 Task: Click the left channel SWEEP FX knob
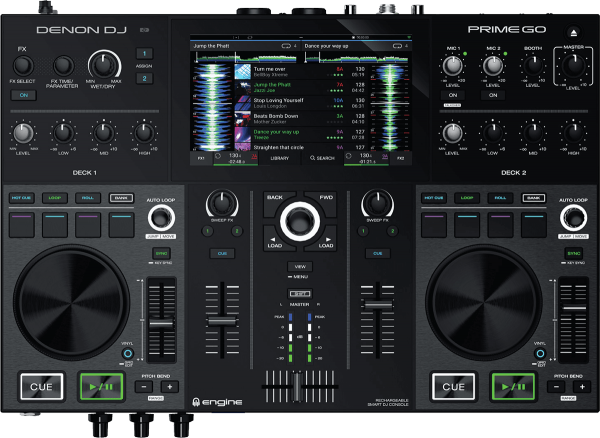coord(222,203)
